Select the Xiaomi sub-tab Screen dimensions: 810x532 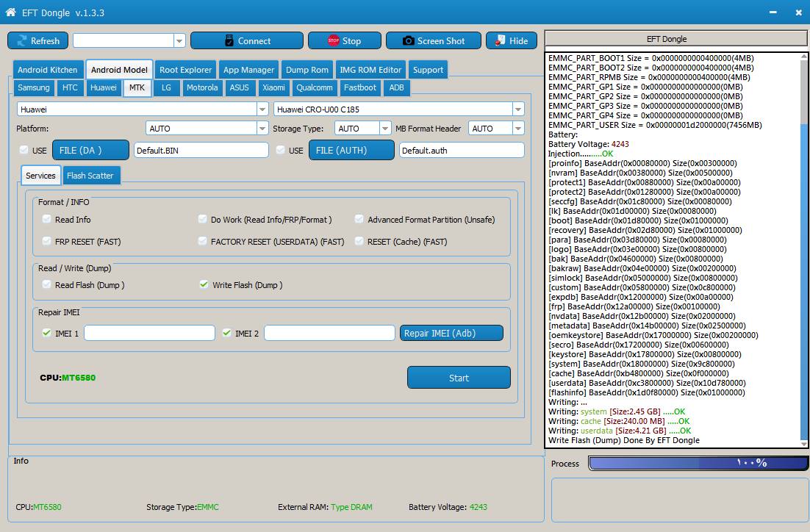pos(273,87)
